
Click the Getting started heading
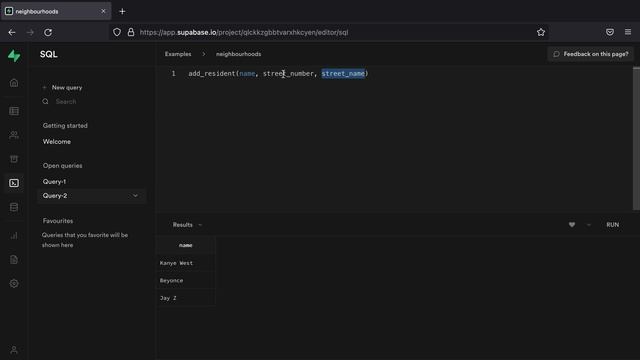[65, 126]
